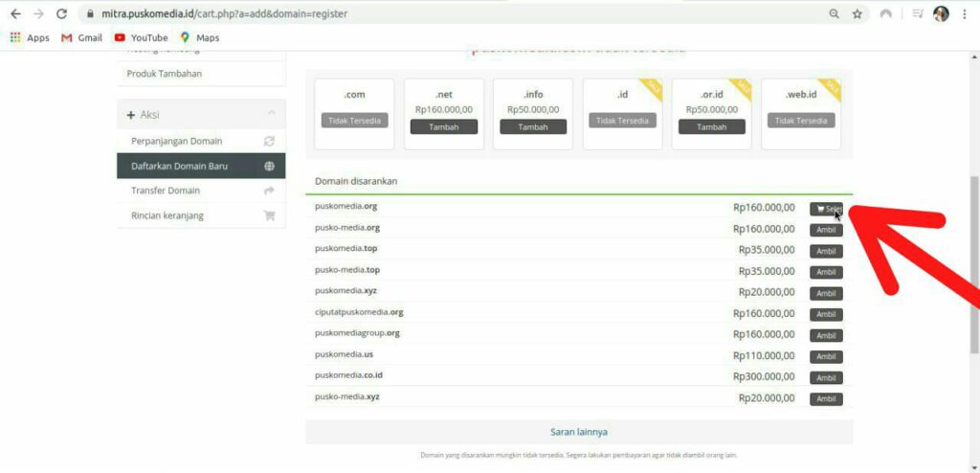Select Transfer Domain menu item
Image resolution: width=980 pixels, height=473 pixels.
[201, 191]
